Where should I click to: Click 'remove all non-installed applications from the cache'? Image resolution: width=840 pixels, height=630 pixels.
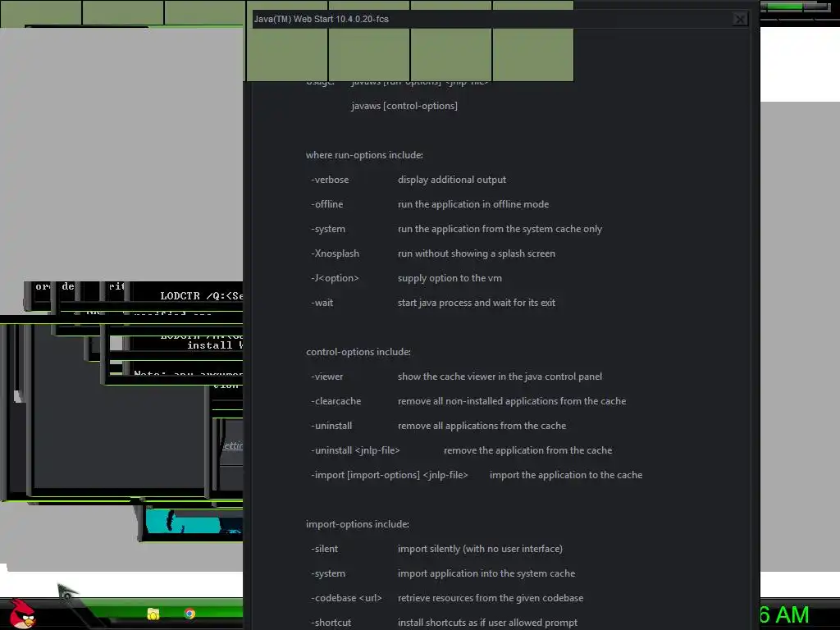(512, 402)
